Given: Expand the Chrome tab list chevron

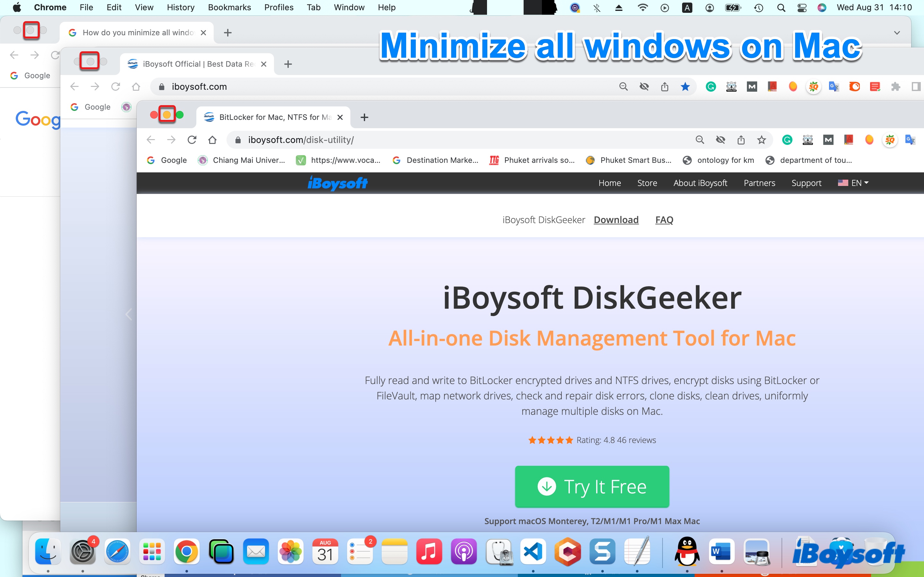Looking at the screenshot, I should tap(897, 32).
